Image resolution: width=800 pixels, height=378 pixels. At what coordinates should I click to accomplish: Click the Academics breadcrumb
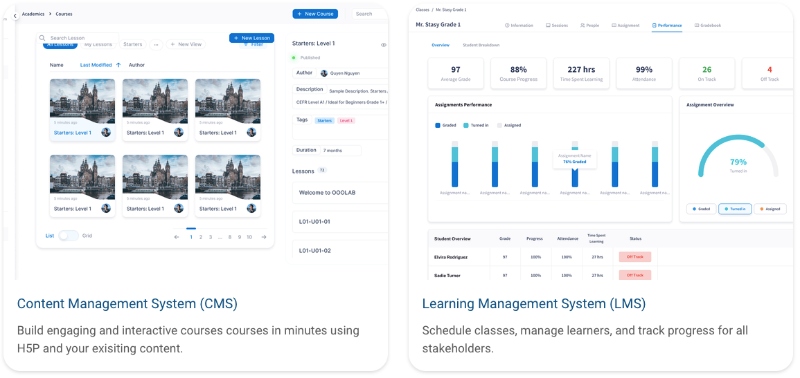(x=33, y=14)
